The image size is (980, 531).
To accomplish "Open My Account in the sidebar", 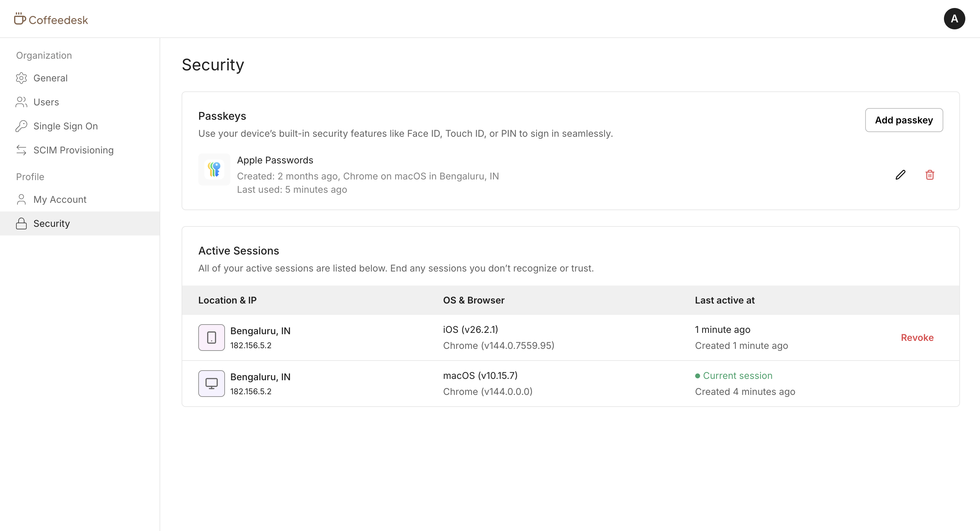I will [x=60, y=199].
